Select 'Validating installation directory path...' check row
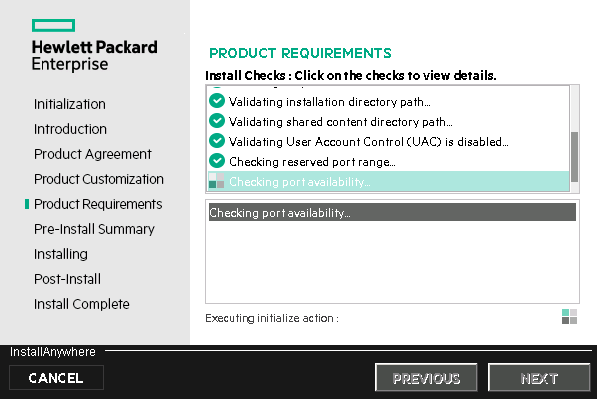597x399 pixels. pyautogui.click(x=388, y=102)
